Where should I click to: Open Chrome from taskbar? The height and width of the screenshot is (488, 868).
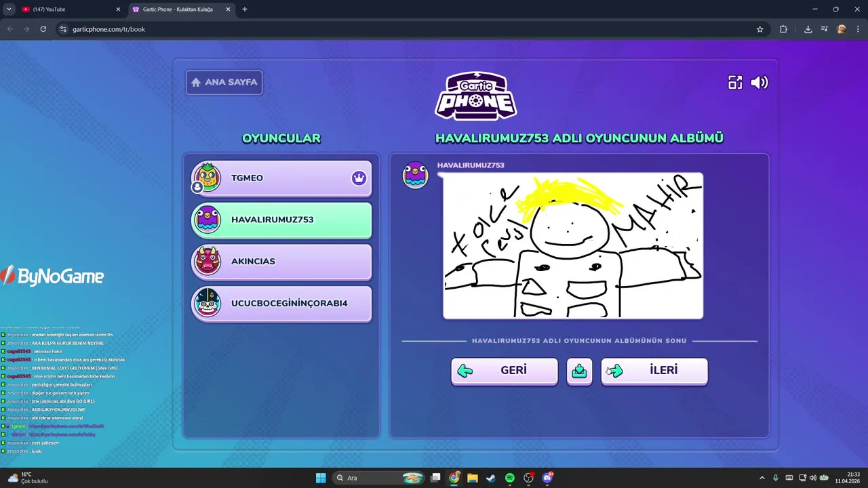click(x=454, y=478)
